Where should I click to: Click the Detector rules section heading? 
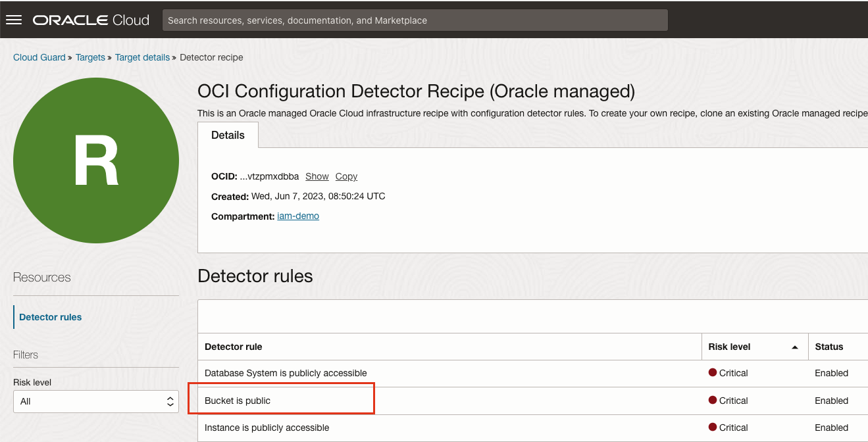coord(255,276)
